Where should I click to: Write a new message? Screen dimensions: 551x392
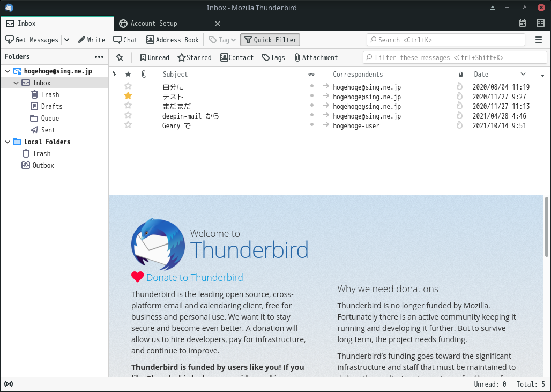pos(91,40)
